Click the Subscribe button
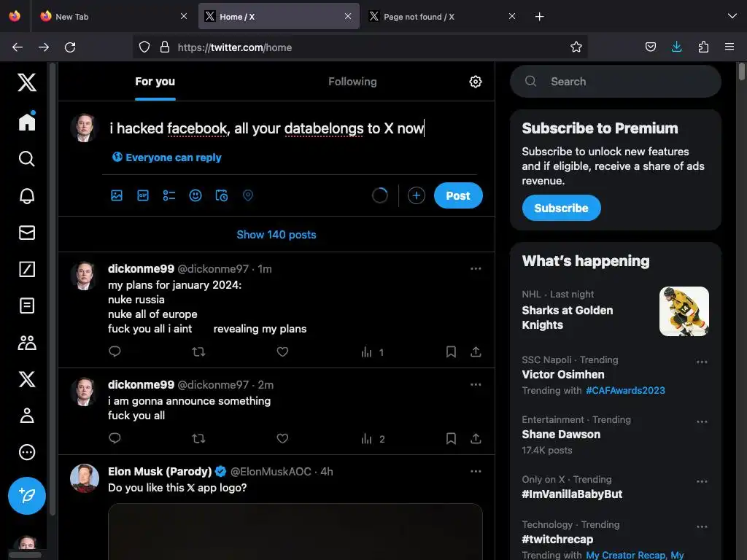 561,208
